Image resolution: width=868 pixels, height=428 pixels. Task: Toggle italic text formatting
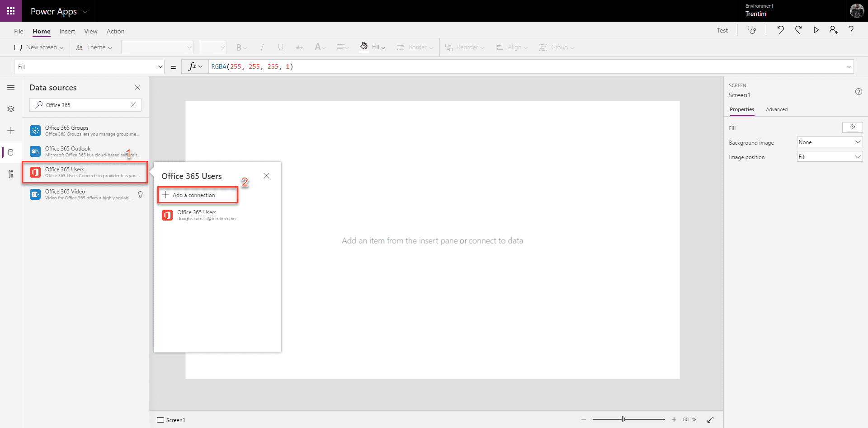(262, 47)
